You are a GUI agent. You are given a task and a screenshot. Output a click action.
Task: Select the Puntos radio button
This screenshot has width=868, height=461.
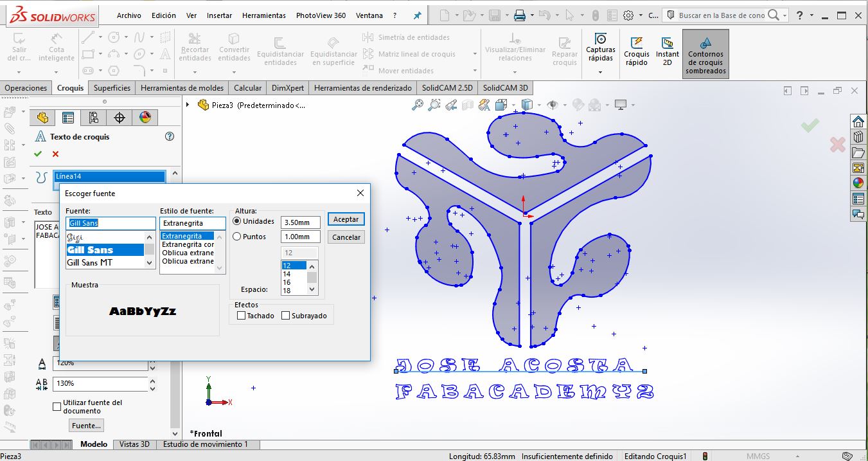237,237
